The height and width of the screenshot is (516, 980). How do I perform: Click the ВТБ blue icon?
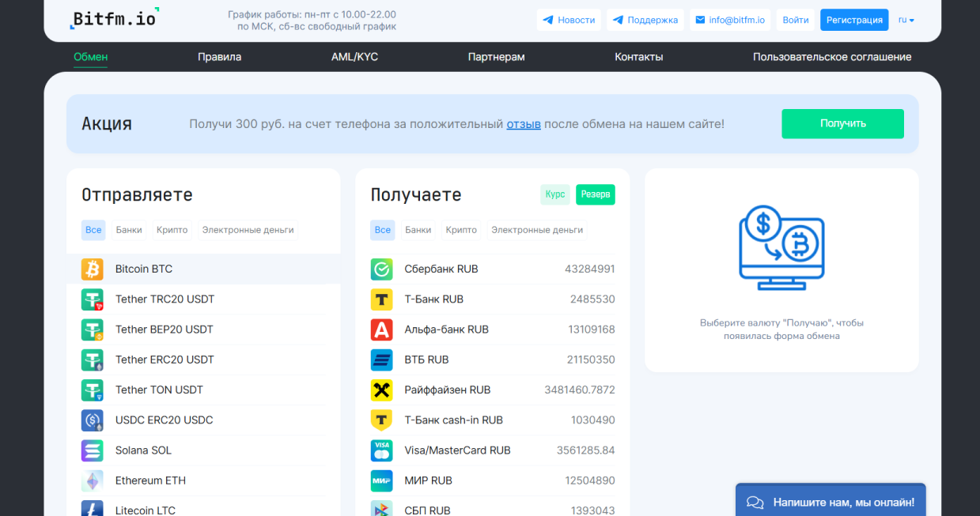tap(382, 360)
